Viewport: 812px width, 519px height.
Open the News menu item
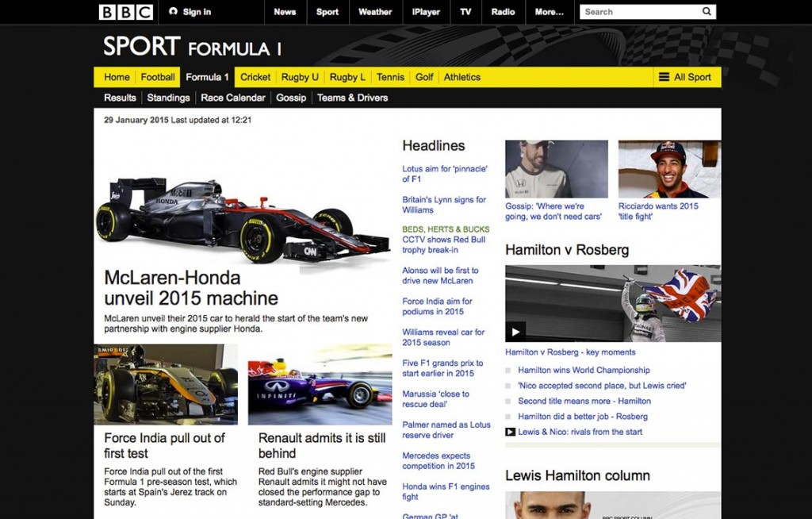pos(285,12)
